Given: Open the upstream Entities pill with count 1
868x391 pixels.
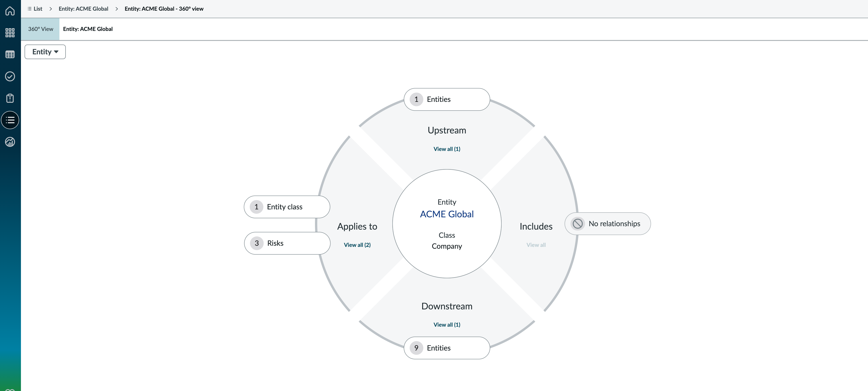Looking at the screenshot, I should point(447,99).
